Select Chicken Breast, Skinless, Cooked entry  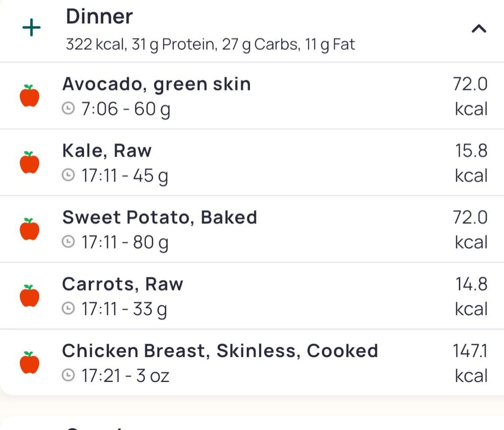252,362
